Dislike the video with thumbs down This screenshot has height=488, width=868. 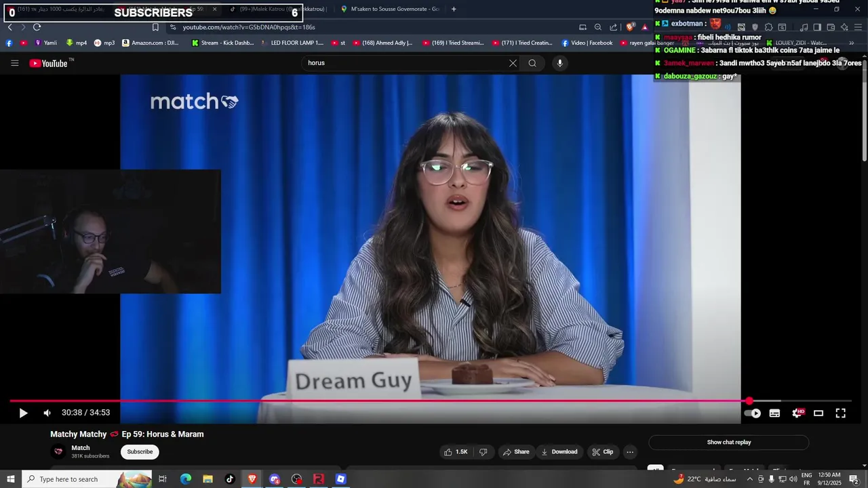pyautogui.click(x=484, y=451)
